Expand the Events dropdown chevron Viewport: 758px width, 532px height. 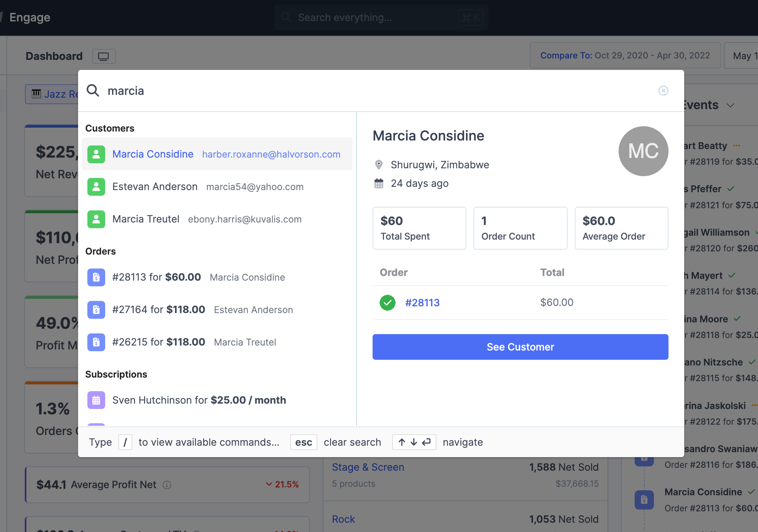pyautogui.click(x=731, y=106)
